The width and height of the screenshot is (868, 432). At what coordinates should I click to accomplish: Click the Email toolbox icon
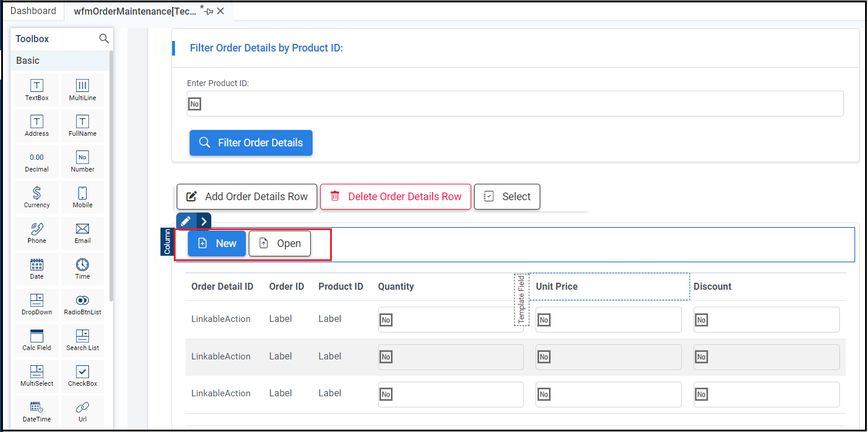pyautogui.click(x=83, y=232)
